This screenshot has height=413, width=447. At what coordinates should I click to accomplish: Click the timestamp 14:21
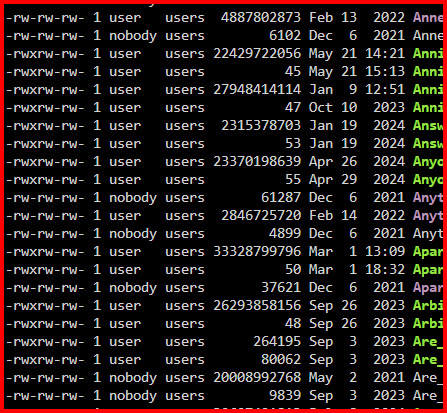385,53
